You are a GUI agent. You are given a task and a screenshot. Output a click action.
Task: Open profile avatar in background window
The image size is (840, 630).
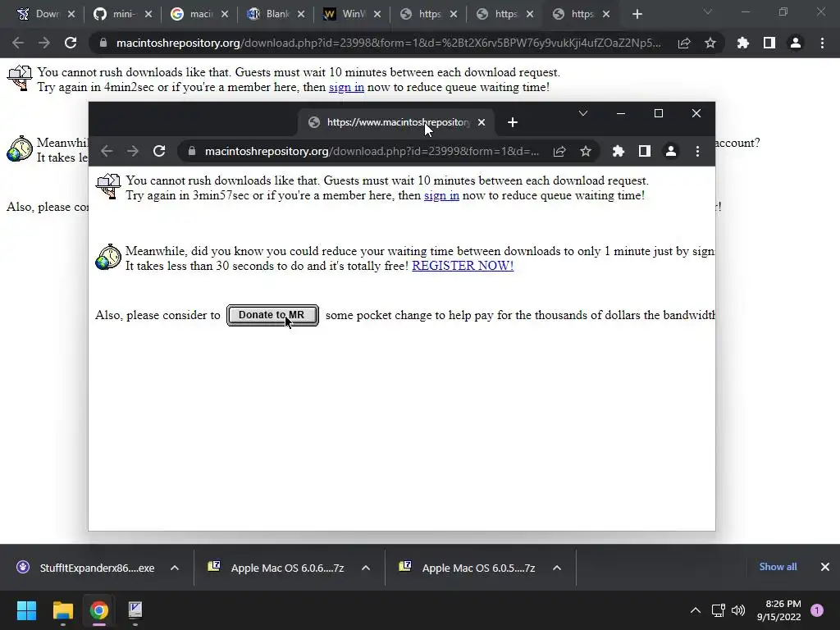coord(796,43)
